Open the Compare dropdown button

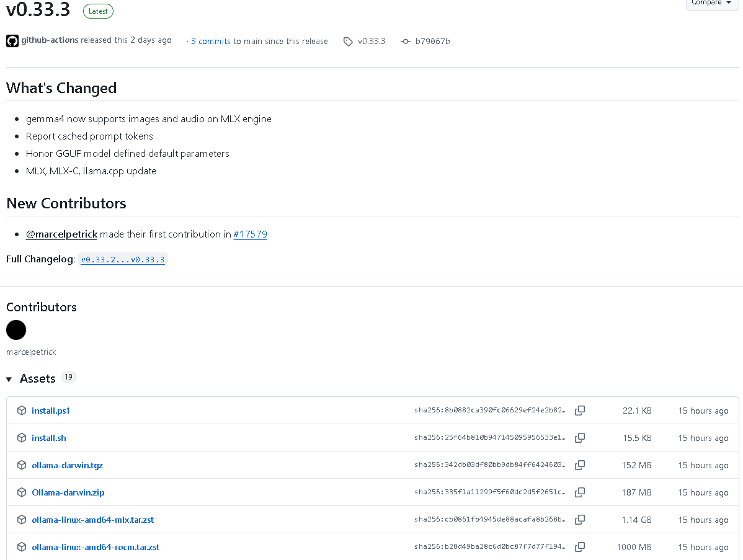pyautogui.click(x=712, y=3)
